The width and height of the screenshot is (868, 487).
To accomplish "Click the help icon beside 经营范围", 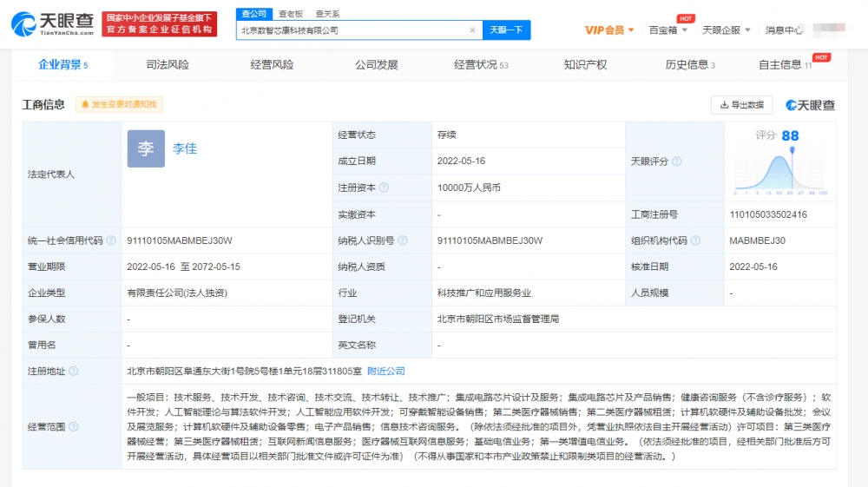I will pos(74,426).
